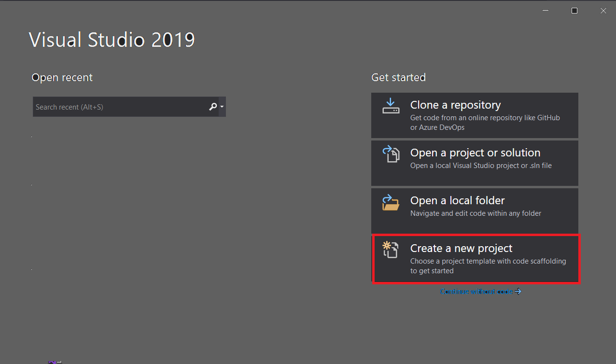Start with the Create a new project title
The width and height of the screenshot is (616, 364).
point(461,248)
